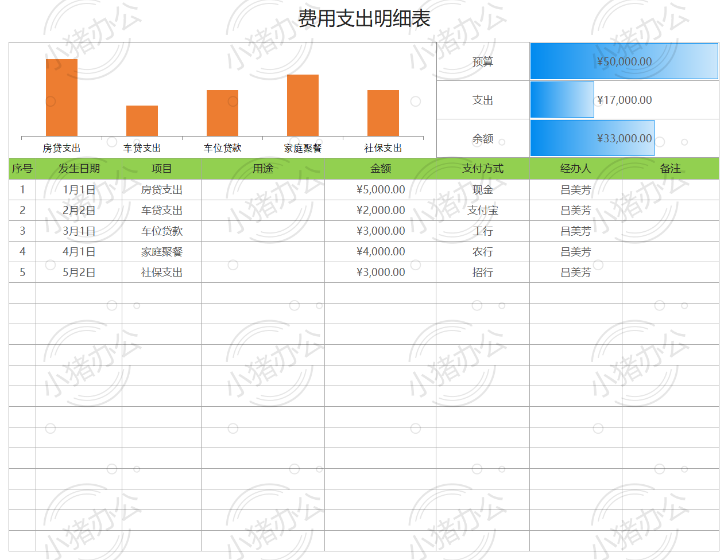Screen dimensions: 728x560
Task: Click 社保支出 in the 项目 column
Action: pos(161,273)
